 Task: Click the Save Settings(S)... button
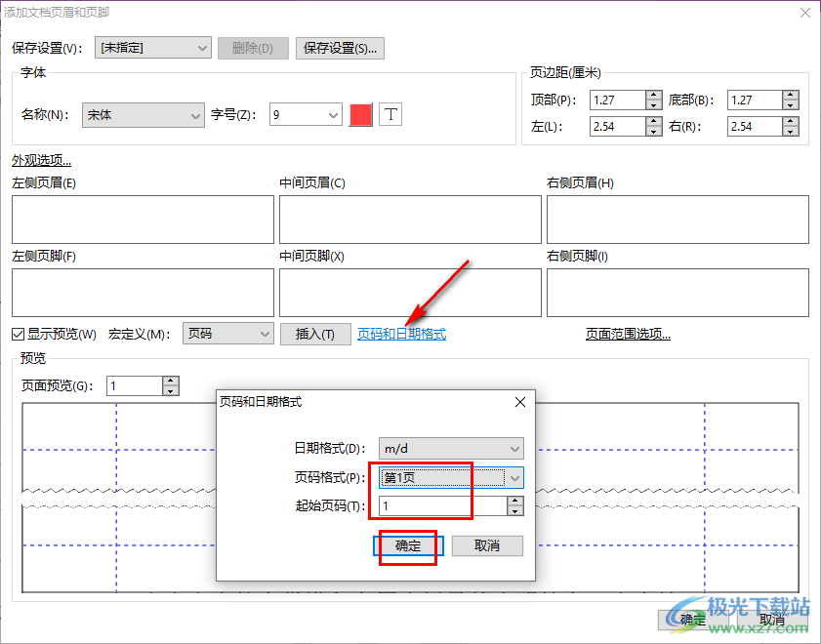(340, 48)
